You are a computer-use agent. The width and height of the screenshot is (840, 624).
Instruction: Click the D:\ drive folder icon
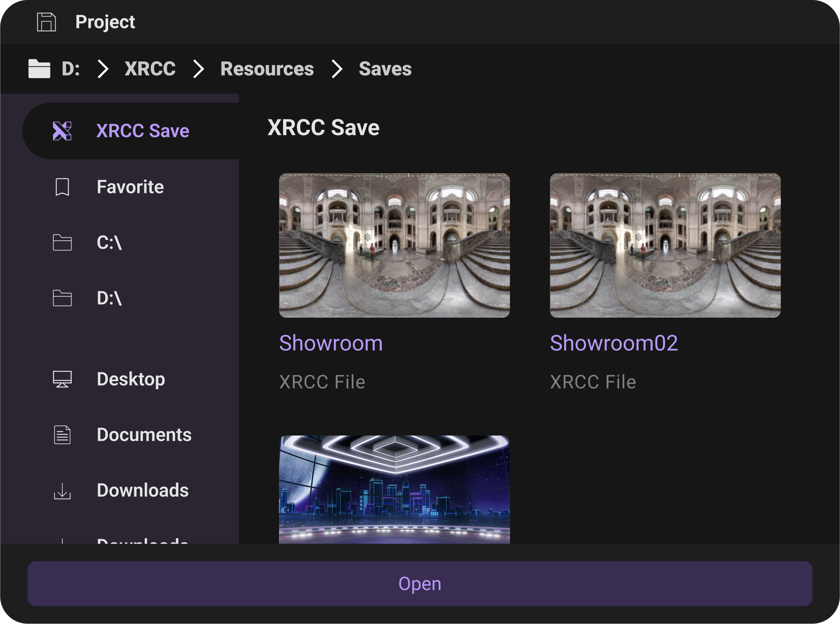point(62,298)
